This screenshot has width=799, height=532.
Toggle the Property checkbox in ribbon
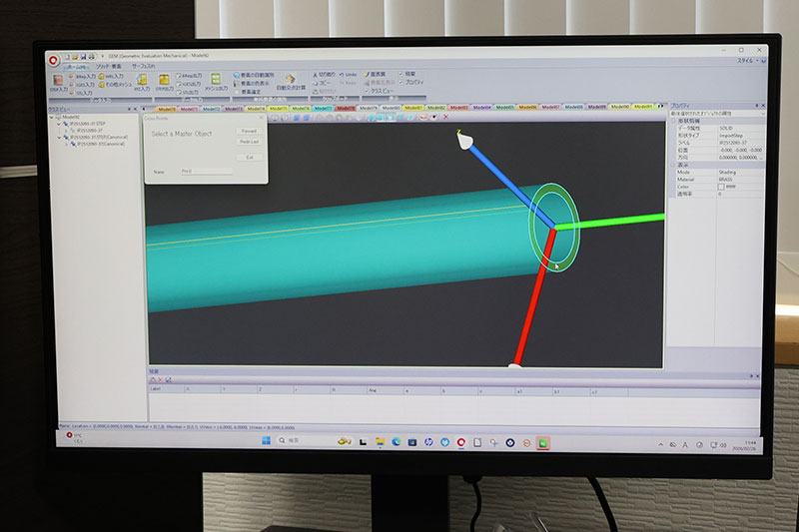pyautogui.click(x=399, y=82)
